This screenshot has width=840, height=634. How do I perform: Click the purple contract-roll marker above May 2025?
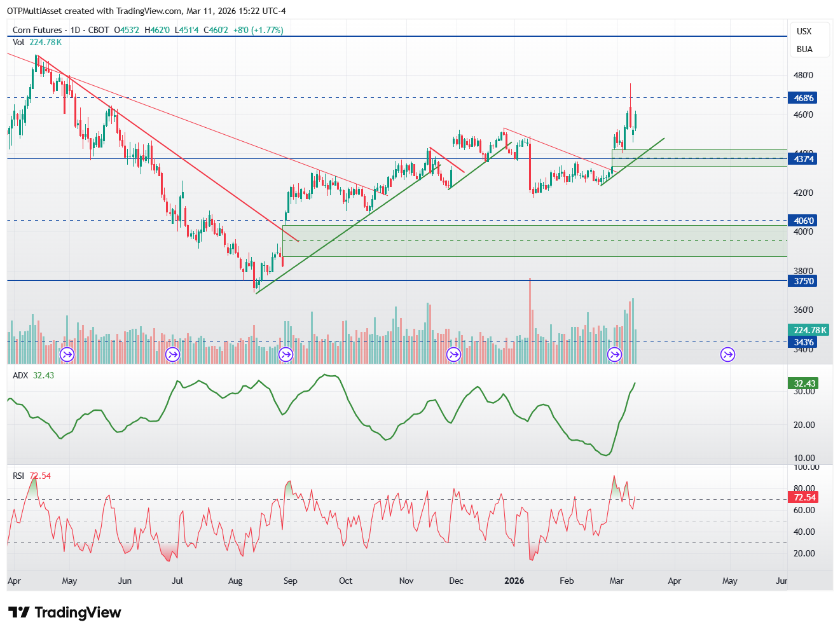coord(67,355)
